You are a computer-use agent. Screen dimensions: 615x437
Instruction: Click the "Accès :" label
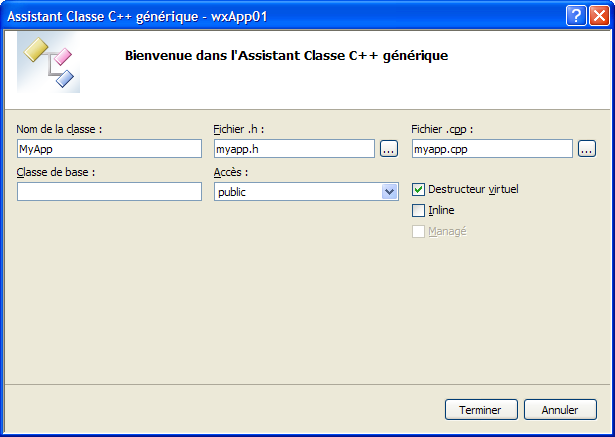coord(231,172)
